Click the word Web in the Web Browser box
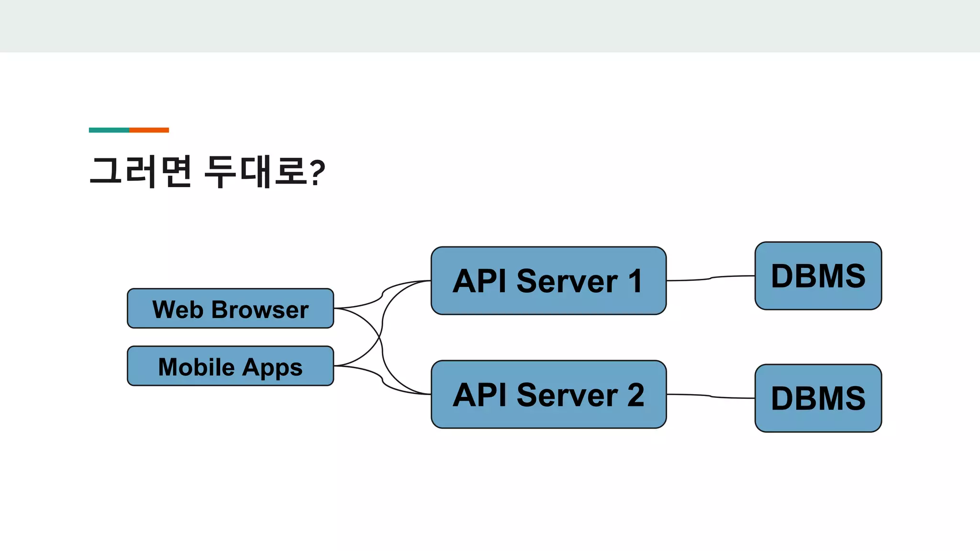The height and width of the screenshot is (551, 980). [178, 309]
